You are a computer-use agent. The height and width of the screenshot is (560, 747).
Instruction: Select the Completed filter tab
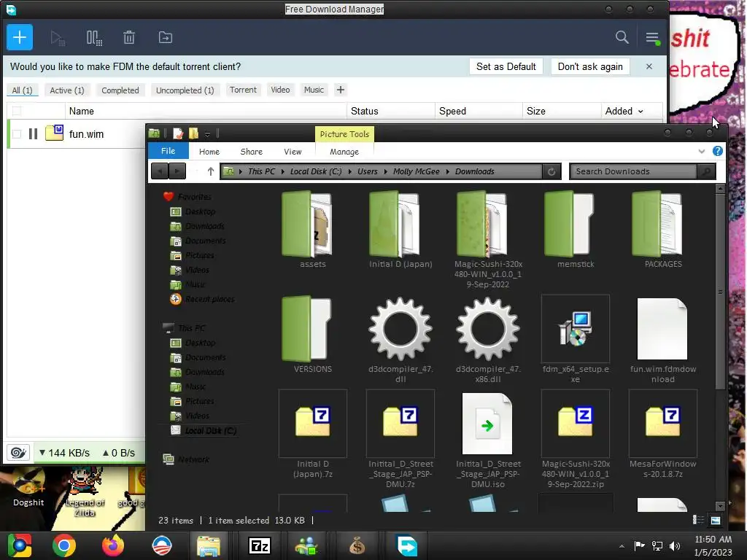tap(120, 90)
